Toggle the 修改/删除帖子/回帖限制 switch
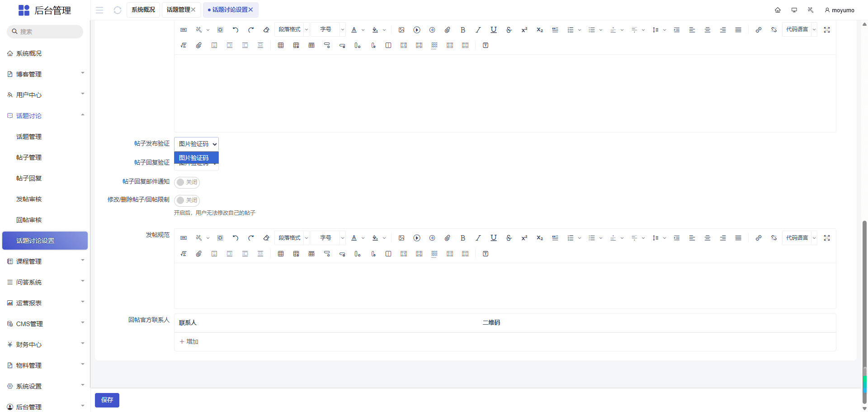Image resolution: width=868 pixels, height=412 pixels. click(187, 200)
